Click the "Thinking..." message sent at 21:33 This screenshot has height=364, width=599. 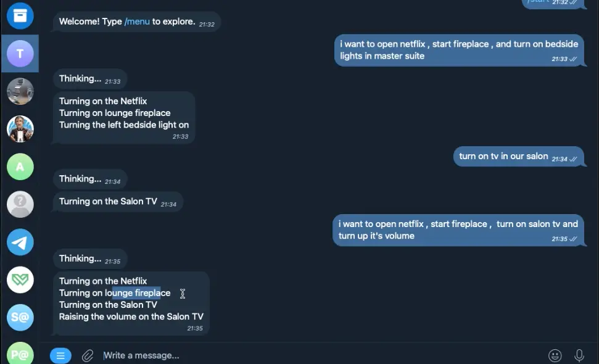click(80, 79)
